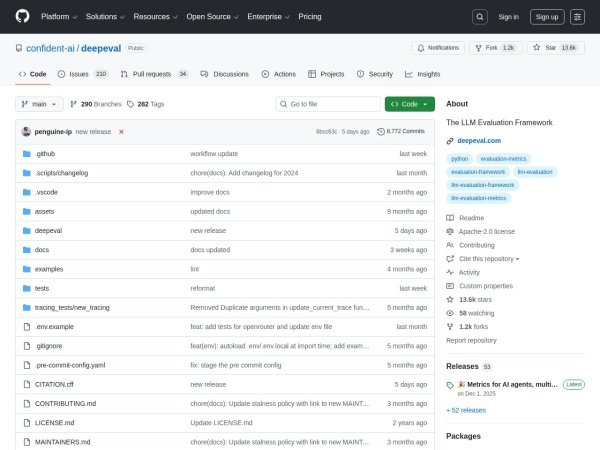Fork the repository using Fork button
The height and width of the screenshot is (450, 600).
pyautogui.click(x=496, y=48)
